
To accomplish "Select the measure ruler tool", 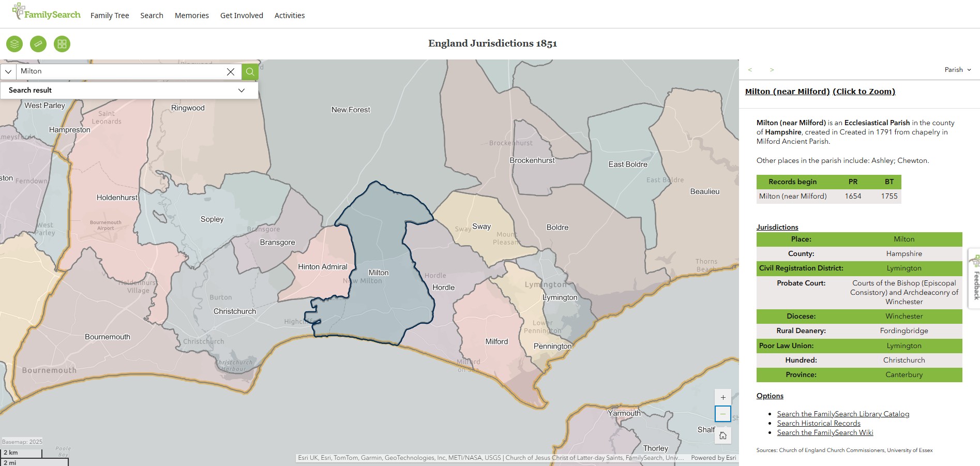I will click(x=38, y=44).
